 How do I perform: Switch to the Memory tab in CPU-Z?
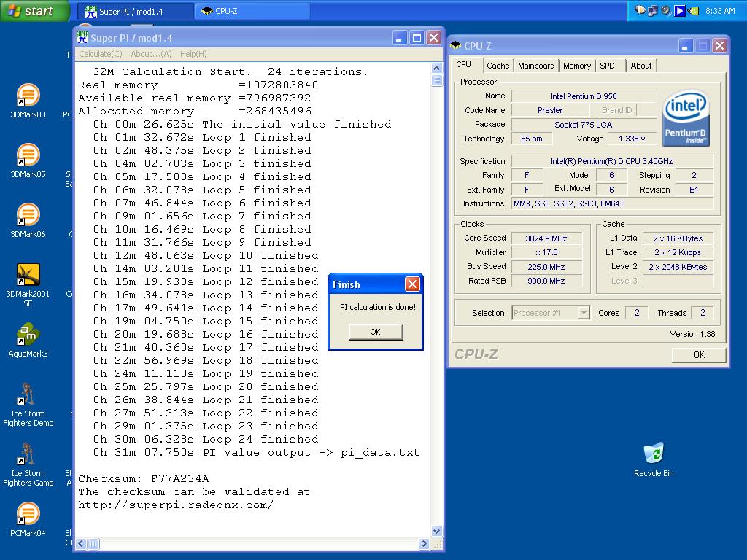click(x=577, y=66)
